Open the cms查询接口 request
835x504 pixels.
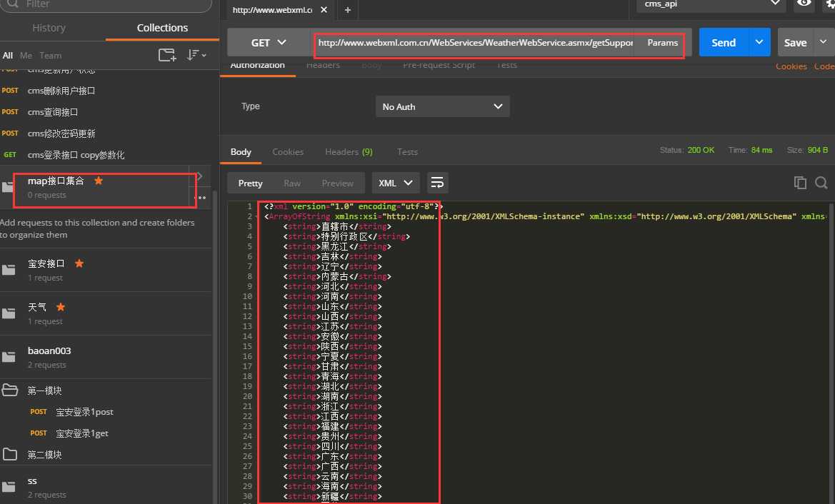click(106, 112)
